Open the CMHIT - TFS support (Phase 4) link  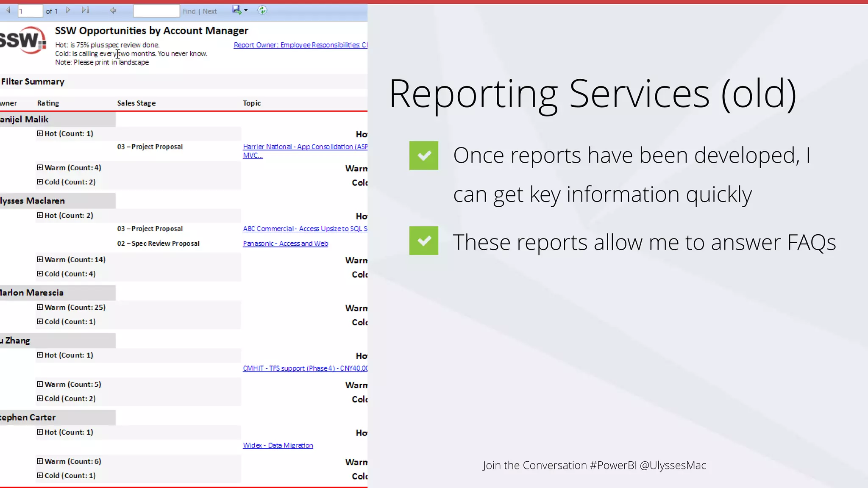[305, 369]
